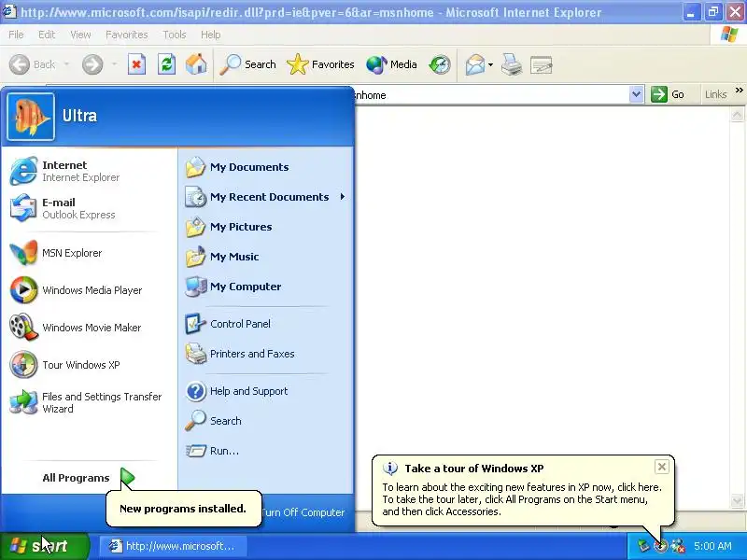Image resolution: width=747 pixels, height=560 pixels.
Task: Click the Back arrow icon in toolbar
Action: point(20,64)
